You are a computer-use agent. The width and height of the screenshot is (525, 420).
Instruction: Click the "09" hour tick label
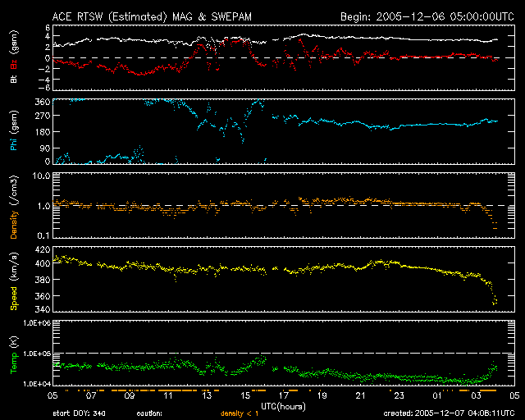pos(130,396)
